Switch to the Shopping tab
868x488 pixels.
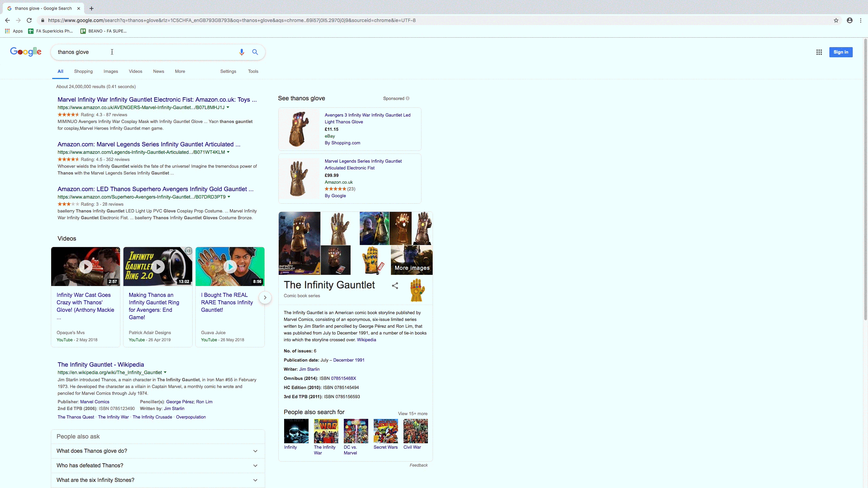tap(83, 72)
